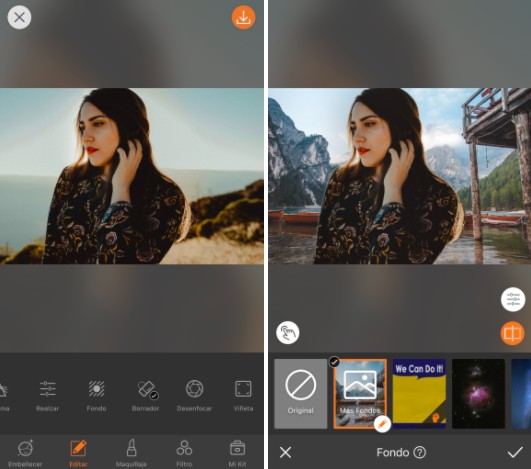
Task: Choose the We Can Do It background
Action: tap(419, 394)
